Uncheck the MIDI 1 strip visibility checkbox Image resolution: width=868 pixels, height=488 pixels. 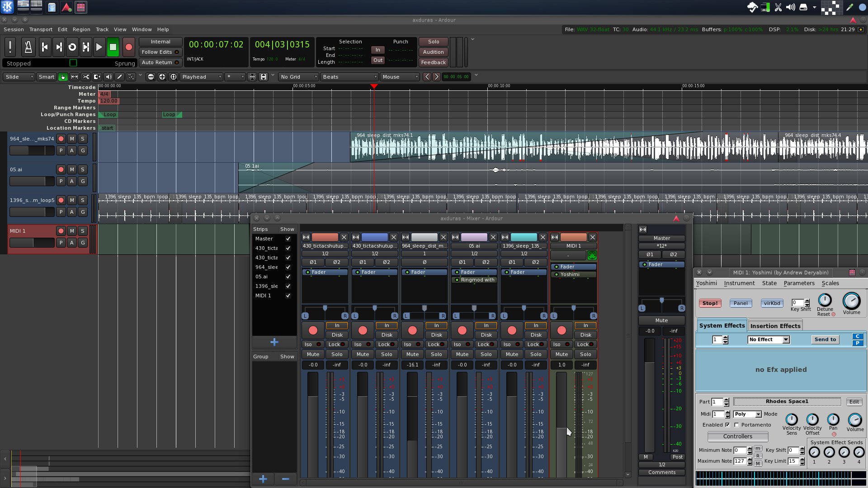288,296
